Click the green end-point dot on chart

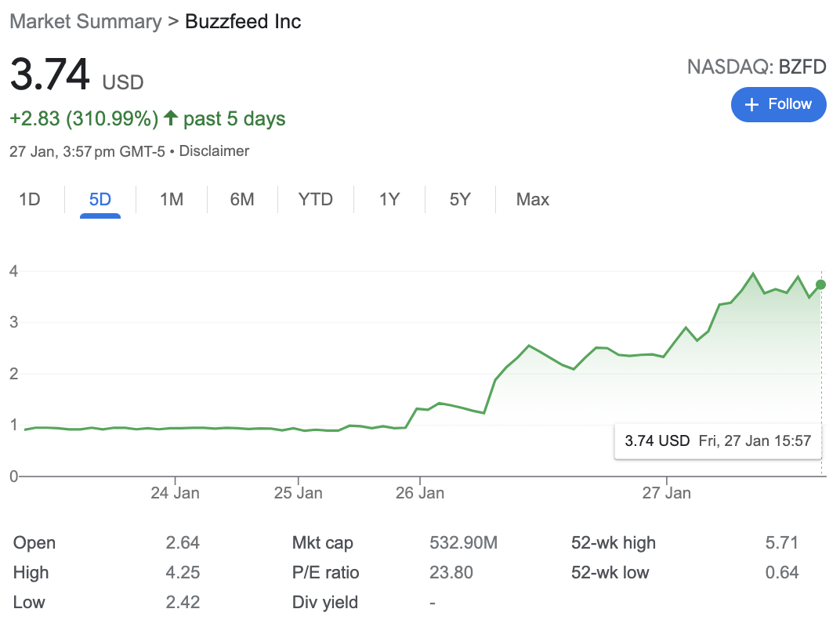pos(820,285)
